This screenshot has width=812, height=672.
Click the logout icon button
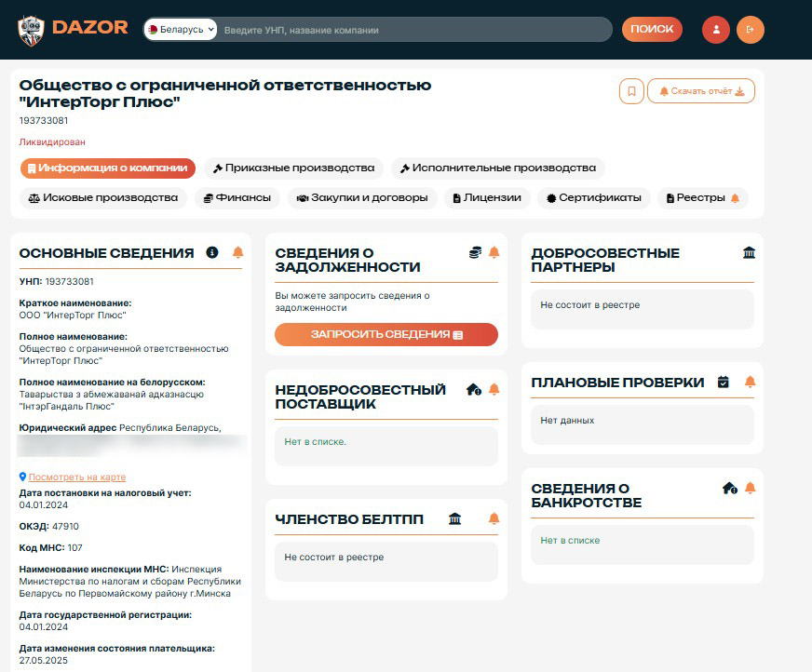(x=750, y=30)
